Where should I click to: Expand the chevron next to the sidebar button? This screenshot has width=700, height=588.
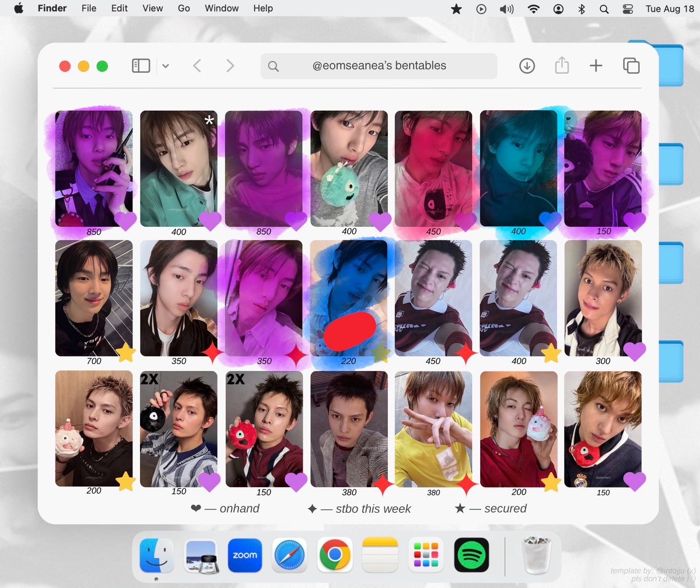coord(166,66)
